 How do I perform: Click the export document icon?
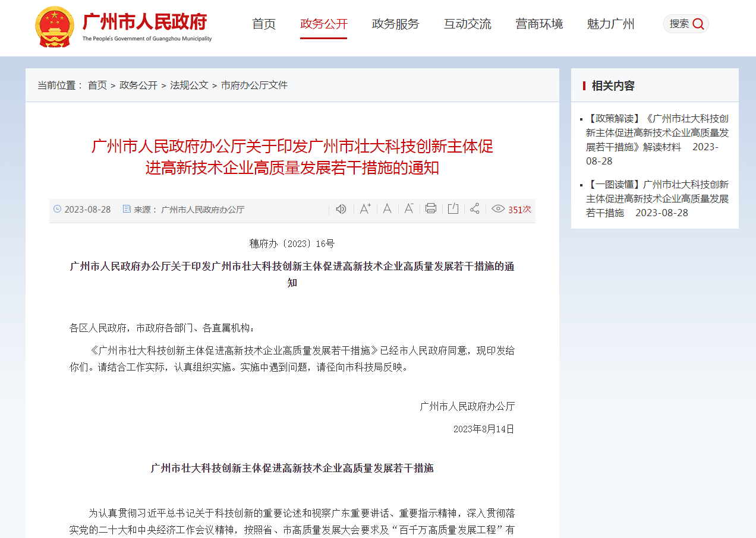[453, 208]
